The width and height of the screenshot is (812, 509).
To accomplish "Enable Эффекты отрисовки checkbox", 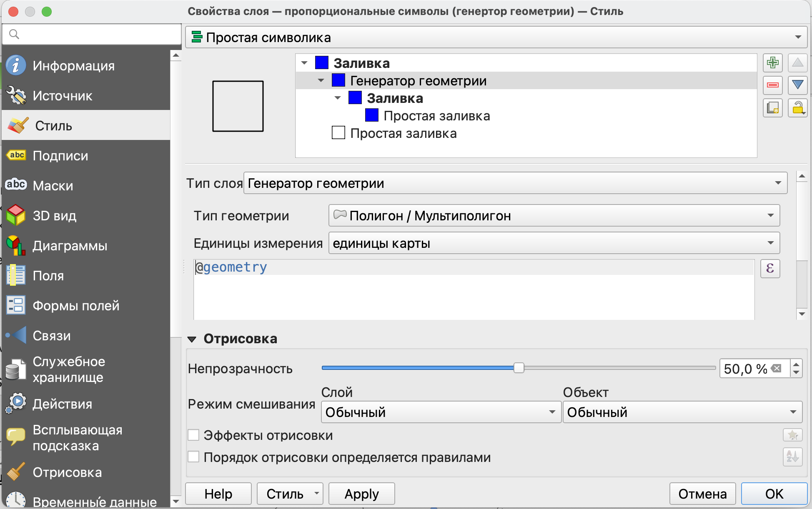I will 193,435.
